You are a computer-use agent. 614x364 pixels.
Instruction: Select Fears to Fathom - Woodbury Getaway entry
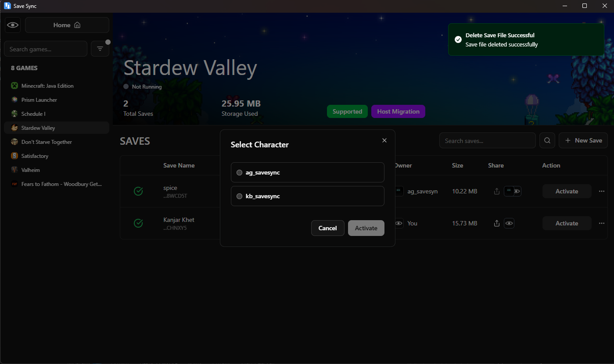[x=57, y=184]
